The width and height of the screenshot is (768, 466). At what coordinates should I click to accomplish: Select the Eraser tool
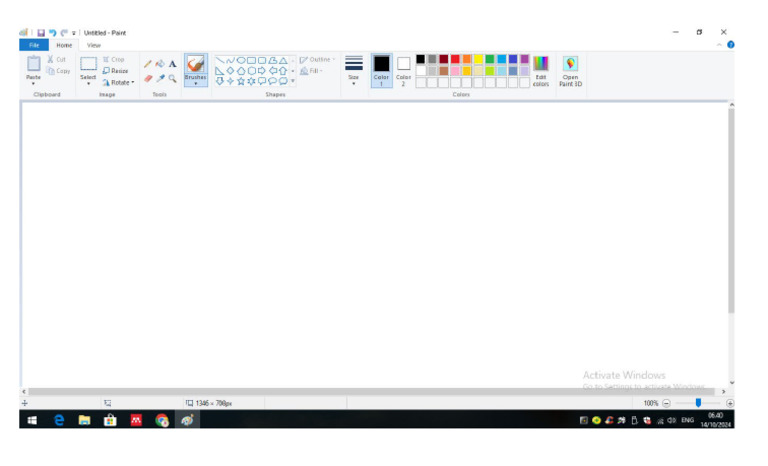[148, 78]
